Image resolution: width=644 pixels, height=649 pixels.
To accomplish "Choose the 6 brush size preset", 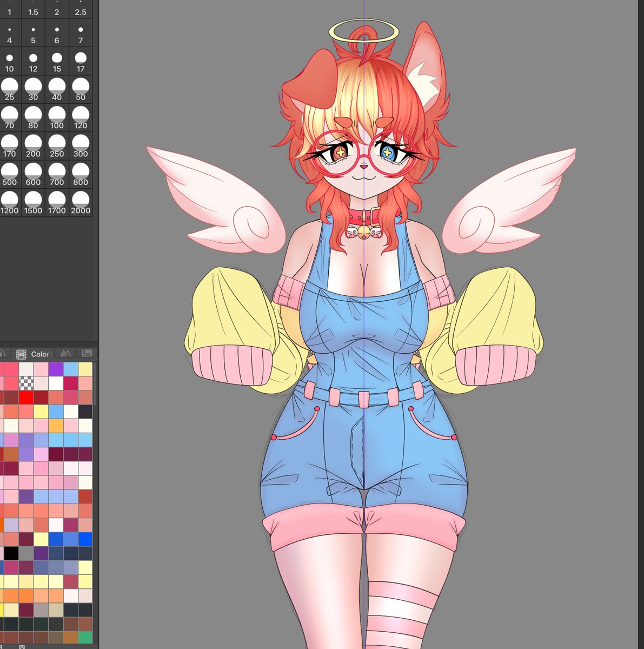I will (57, 32).
